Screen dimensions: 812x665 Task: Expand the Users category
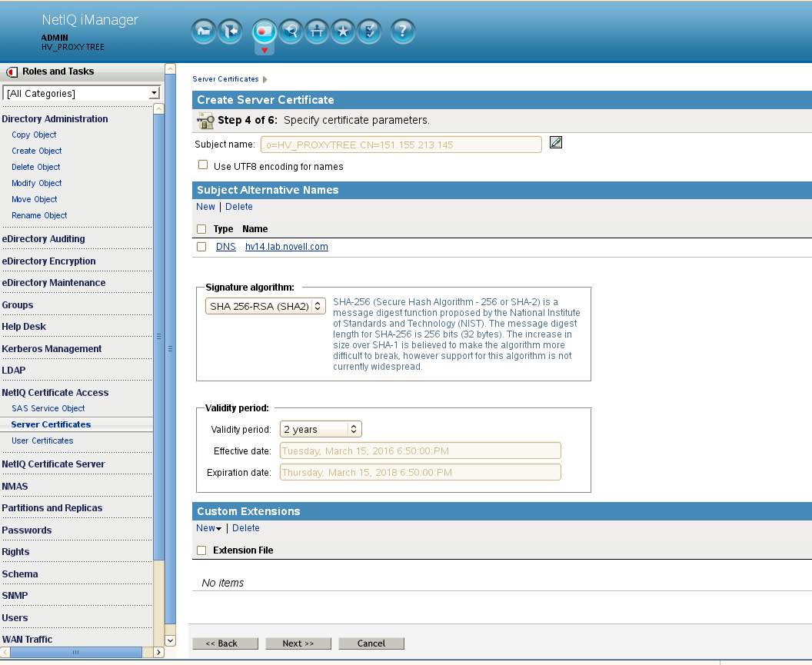[15, 618]
